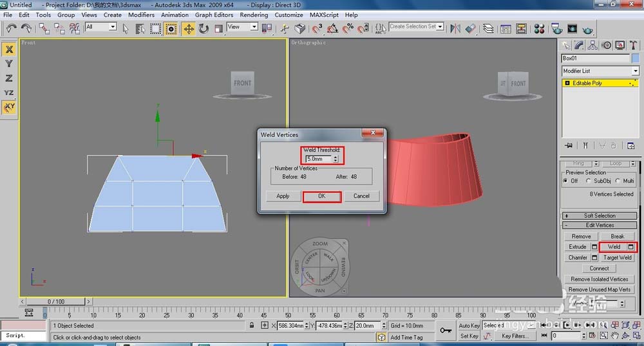Click the render teapot icon
The width and height of the screenshot is (644, 346).
point(587,29)
